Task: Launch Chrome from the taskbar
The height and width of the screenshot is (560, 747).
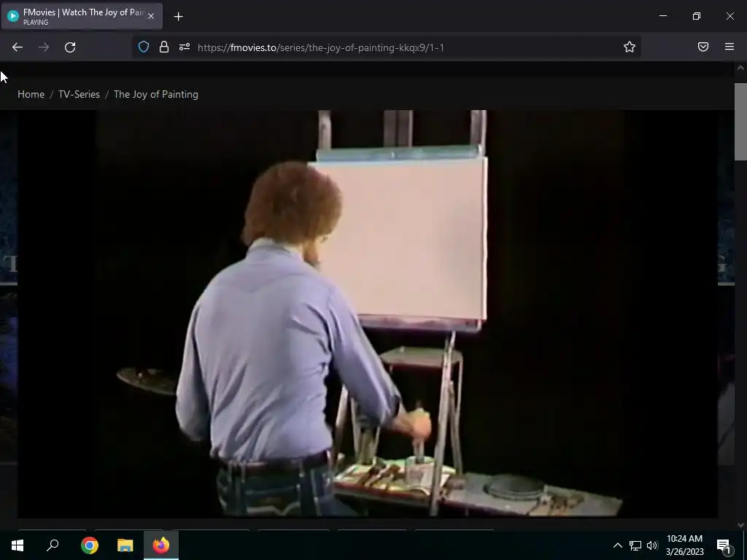Action: [90, 545]
